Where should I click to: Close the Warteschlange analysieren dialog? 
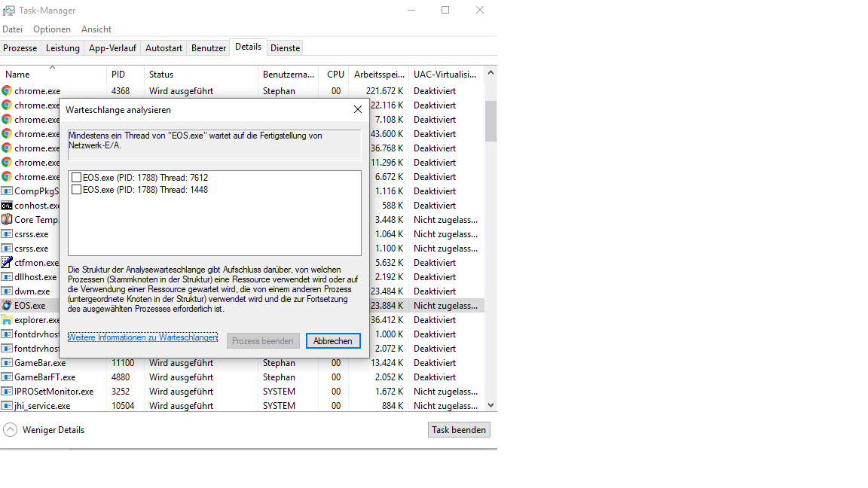(358, 109)
